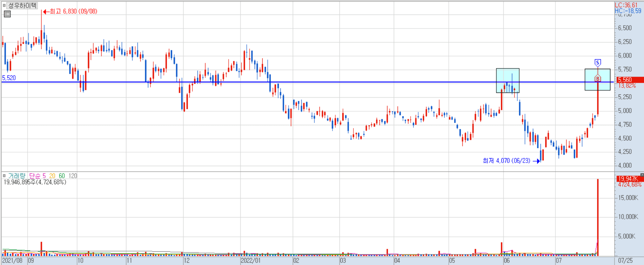Click the pink 단순 moving average label
The width and height of the screenshot is (644, 265).
coord(35,176)
